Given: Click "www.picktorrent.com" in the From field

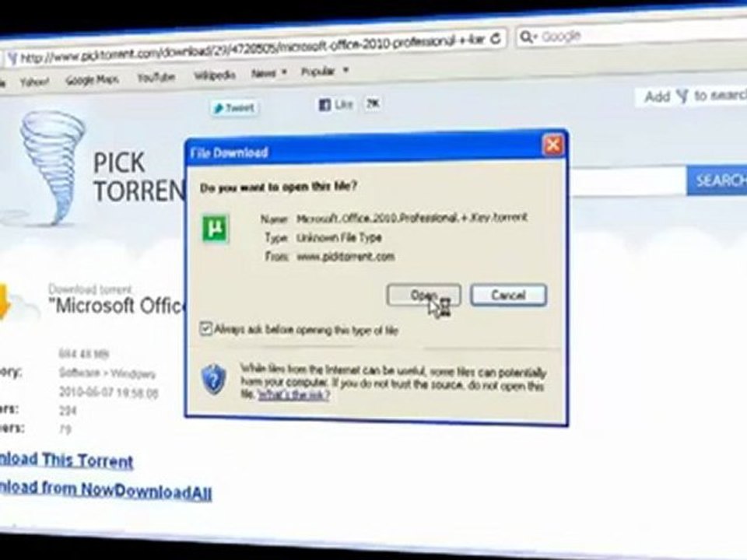Looking at the screenshot, I should click(x=345, y=257).
